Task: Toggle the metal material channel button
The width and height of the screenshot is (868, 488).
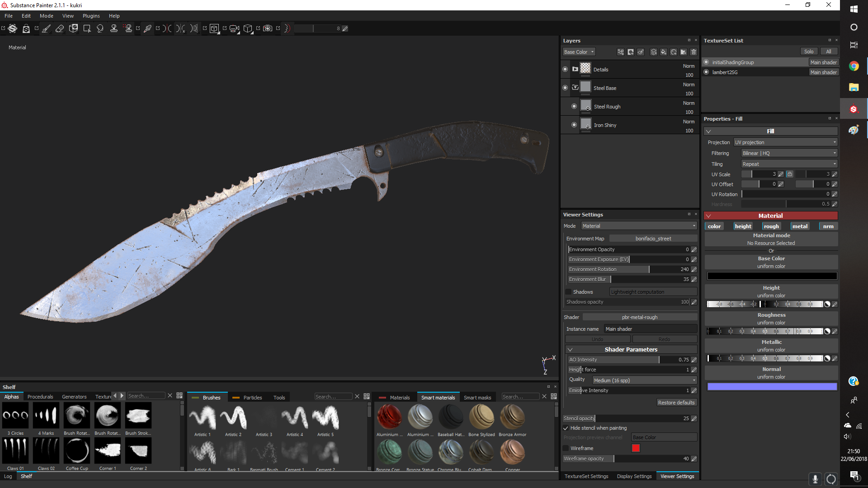Action: coord(800,226)
